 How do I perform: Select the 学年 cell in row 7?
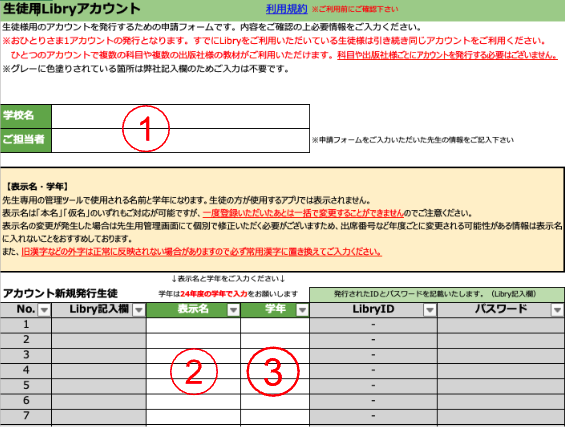(x=275, y=416)
